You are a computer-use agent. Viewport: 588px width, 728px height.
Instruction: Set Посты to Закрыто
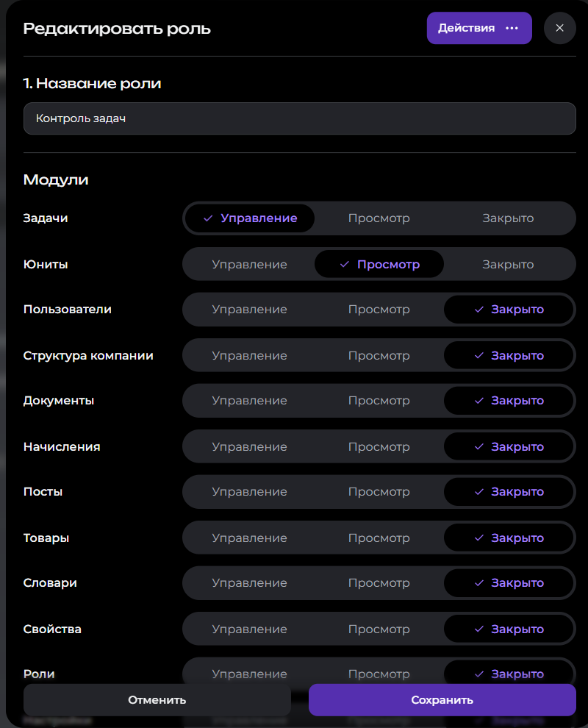(x=508, y=492)
